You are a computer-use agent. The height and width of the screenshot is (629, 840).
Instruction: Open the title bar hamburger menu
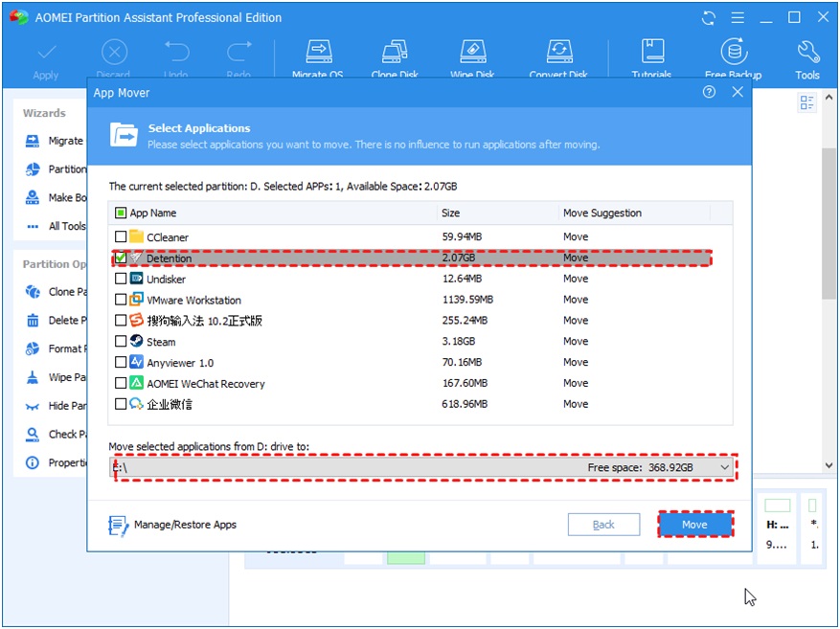(x=737, y=18)
